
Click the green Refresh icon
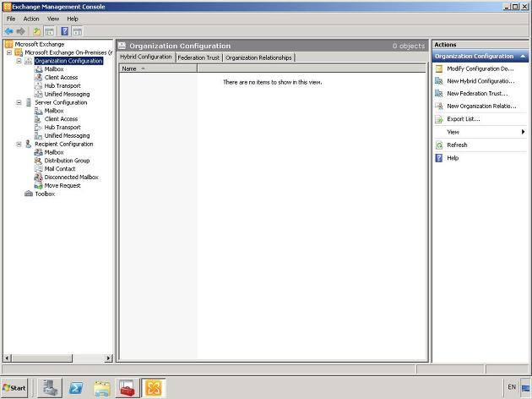(439, 145)
